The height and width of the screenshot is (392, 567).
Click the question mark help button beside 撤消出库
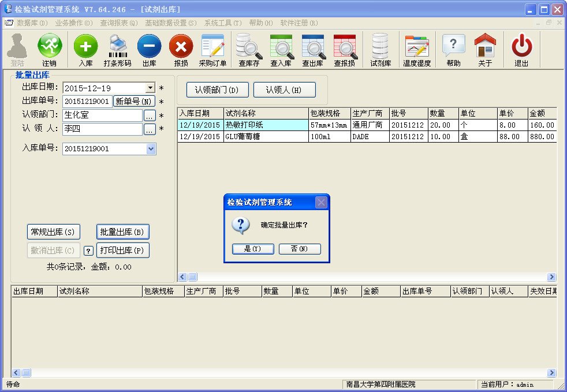click(x=88, y=251)
